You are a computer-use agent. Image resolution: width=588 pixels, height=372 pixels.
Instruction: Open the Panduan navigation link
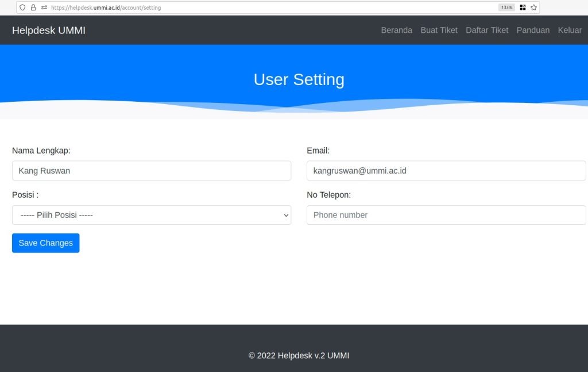[x=533, y=30]
